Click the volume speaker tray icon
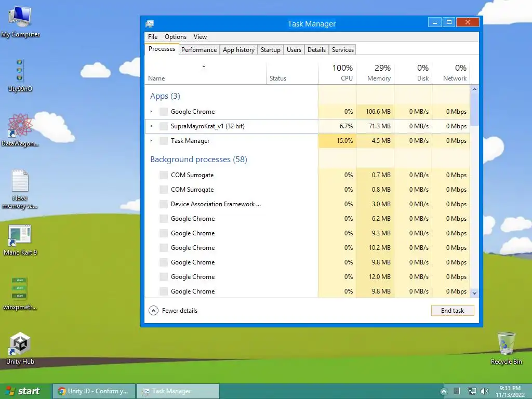Image resolution: width=532 pixels, height=399 pixels. tap(485, 391)
